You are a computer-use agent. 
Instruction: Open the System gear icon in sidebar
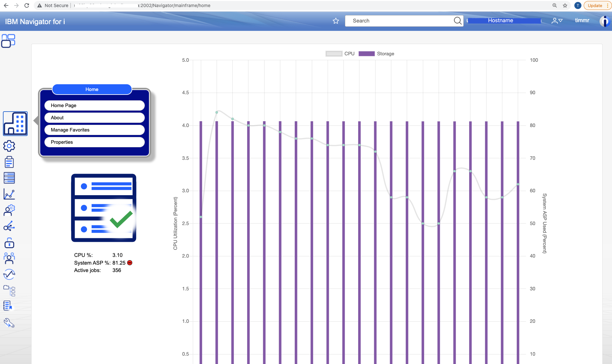tap(9, 146)
